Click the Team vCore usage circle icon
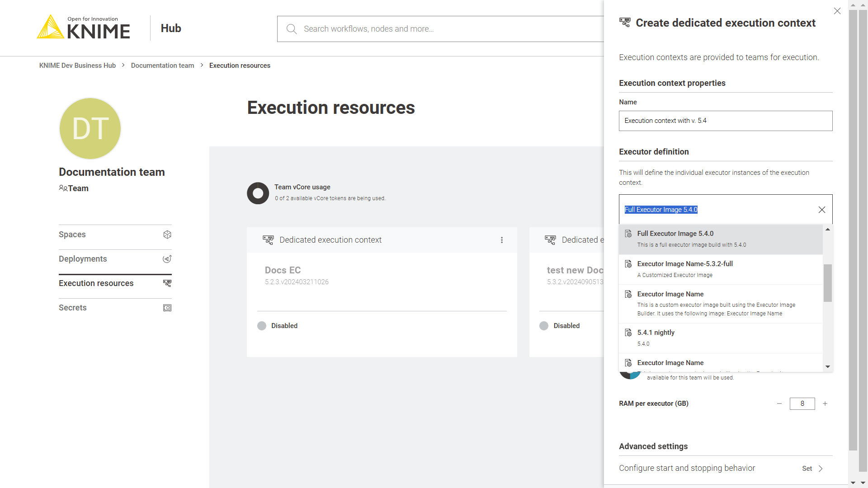 pyautogui.click(x=258, y=192)
